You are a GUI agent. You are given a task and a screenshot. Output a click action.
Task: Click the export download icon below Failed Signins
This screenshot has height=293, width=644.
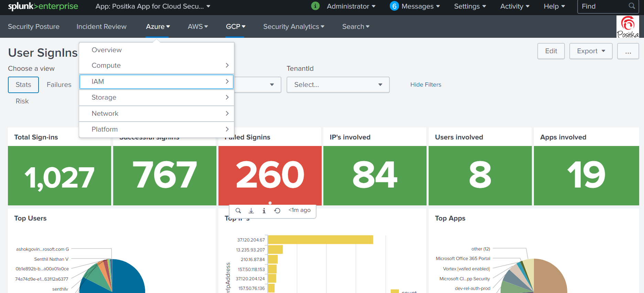click(251, 211)
